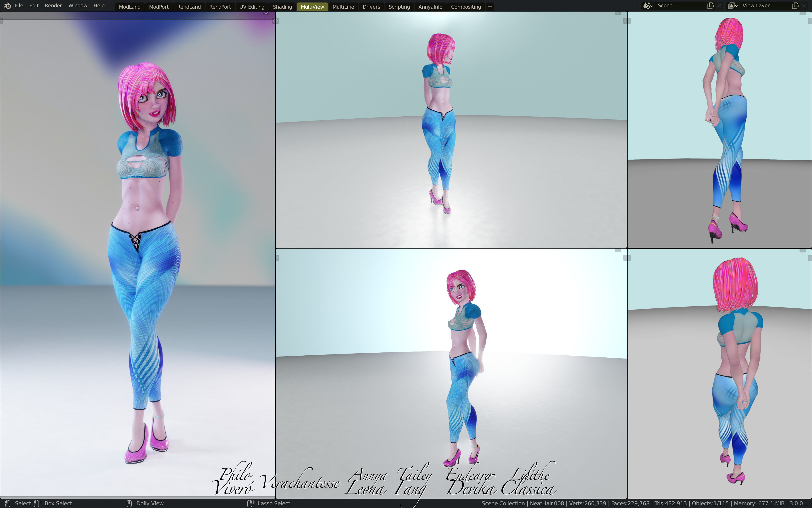The width and height of the screenshot is (812, 508).
Task: Show toolbar of bottom-middle viewport
Action: click(x=278, y=258)
